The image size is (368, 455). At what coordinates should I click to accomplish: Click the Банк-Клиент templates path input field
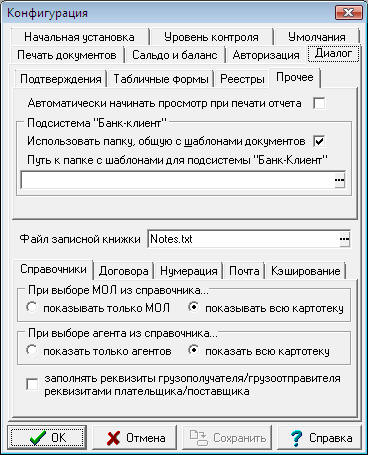[177, 180]
